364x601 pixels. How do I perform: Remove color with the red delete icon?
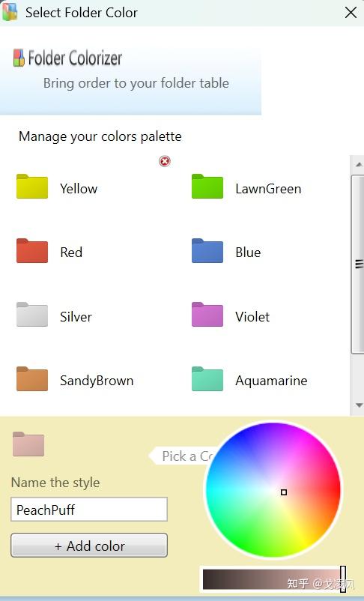click(165, 161)
